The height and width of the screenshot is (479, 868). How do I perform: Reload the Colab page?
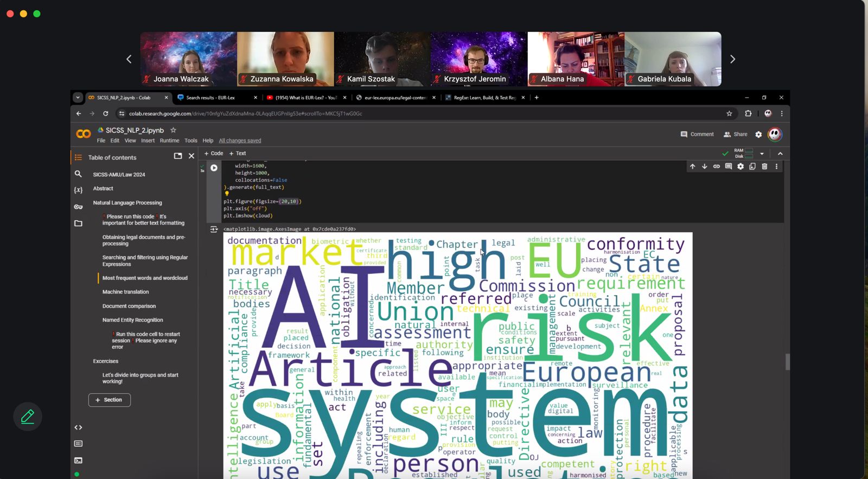[x=105, y=113]
